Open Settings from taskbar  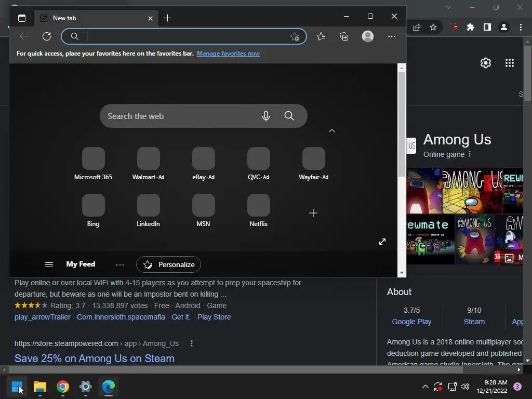pos(86,387)
